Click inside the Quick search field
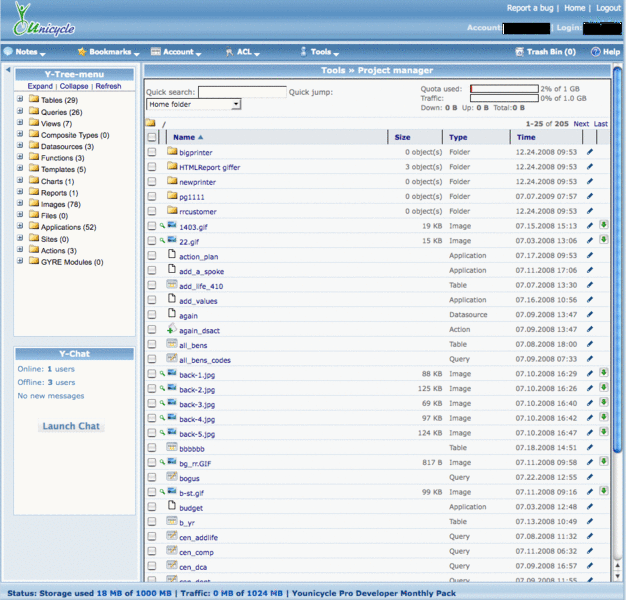Viewport: 626px width, 600px height. click(241, 92)
